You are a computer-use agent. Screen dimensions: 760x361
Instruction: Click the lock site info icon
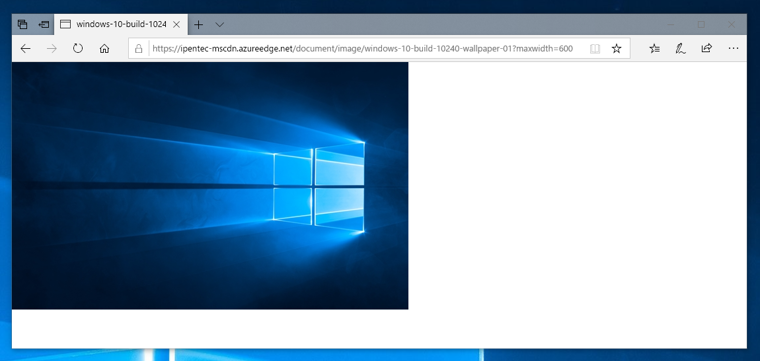coord(139,48)
